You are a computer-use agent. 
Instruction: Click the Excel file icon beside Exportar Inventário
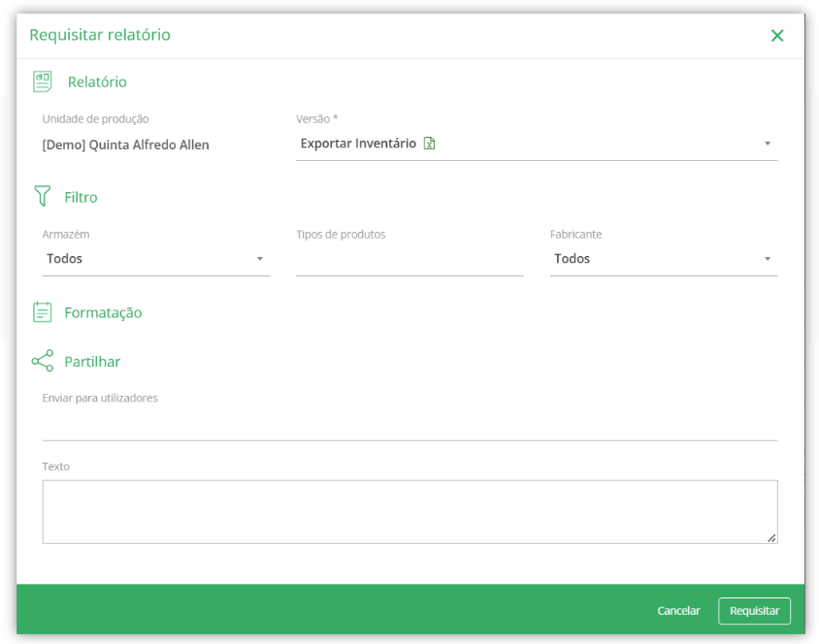coord(429,143)
